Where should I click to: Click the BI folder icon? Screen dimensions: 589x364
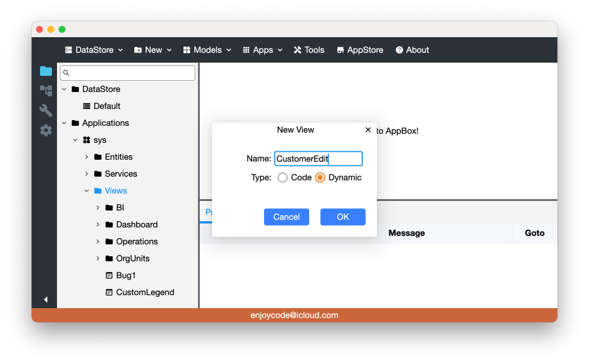(x=109, y=207)
